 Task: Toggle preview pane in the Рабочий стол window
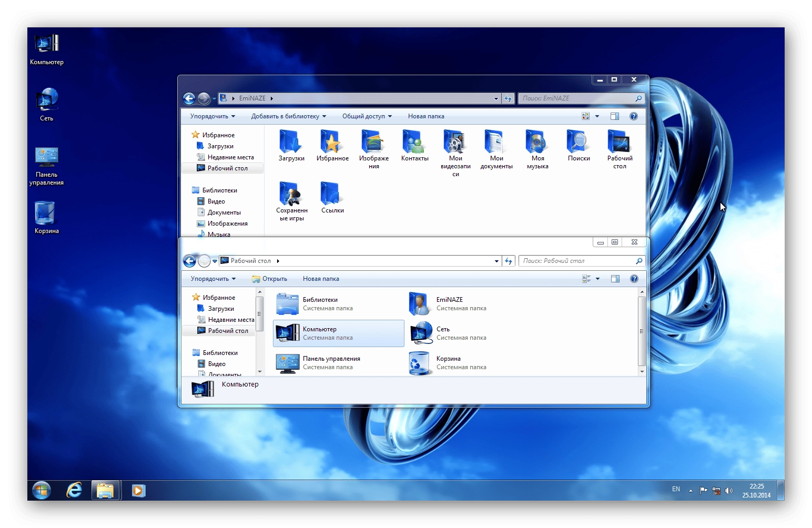coord(615,279)
